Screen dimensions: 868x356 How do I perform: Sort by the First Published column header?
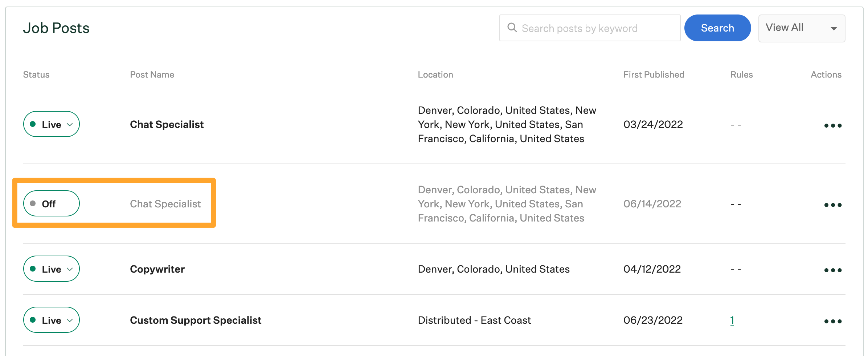pos(654,74)
